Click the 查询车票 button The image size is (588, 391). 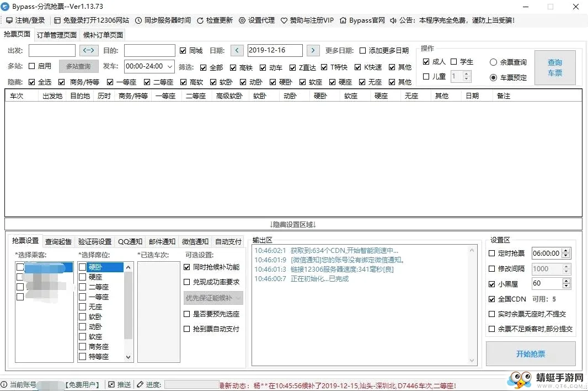click(555, 67)
